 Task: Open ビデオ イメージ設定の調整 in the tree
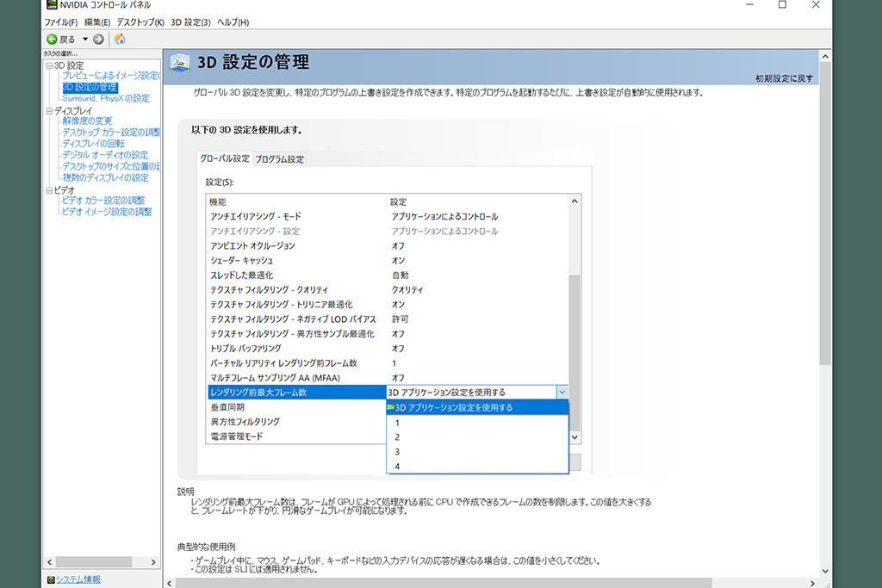coord(107,212)
